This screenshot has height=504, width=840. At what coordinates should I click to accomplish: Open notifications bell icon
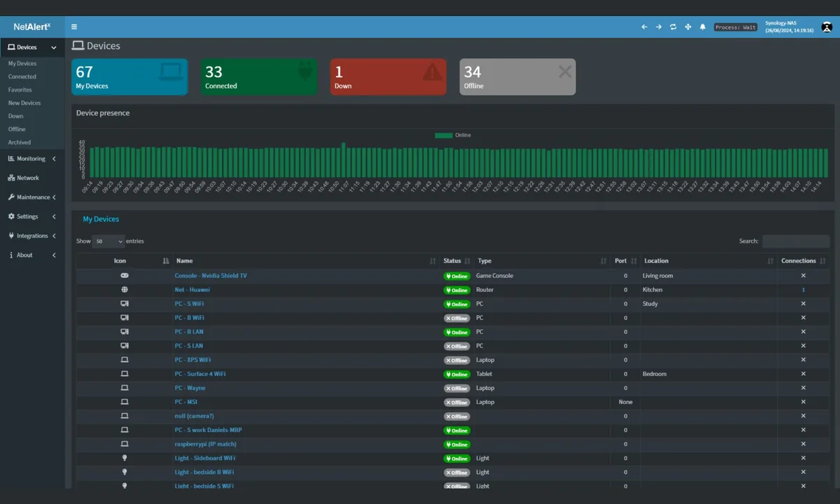[x=703, y=27]
